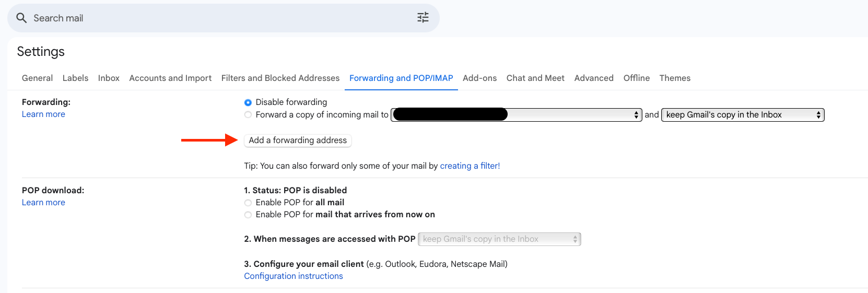The image size is (868, 293).
Task: Go to Accounts and Import tab
Action: click(x=170, y=78)
